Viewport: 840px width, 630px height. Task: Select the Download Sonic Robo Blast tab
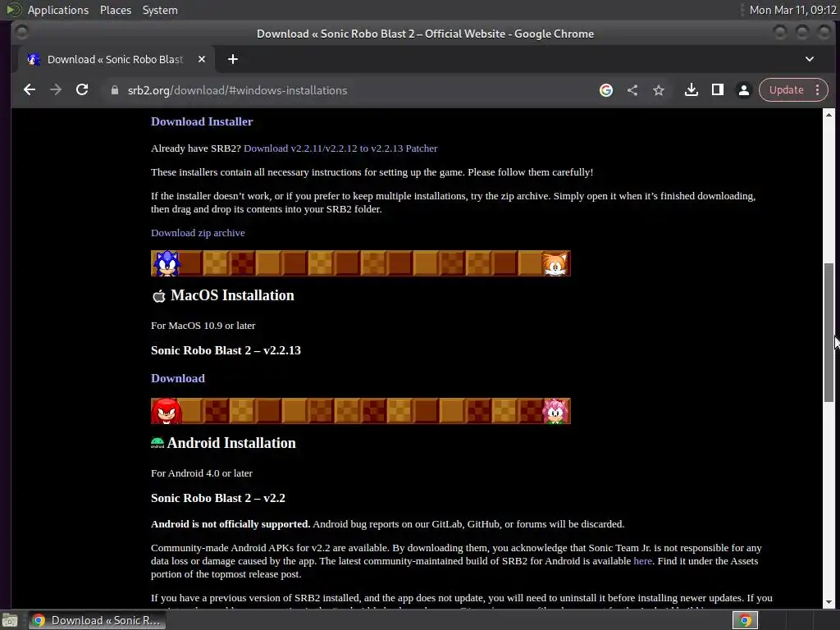tap(116, 59)
